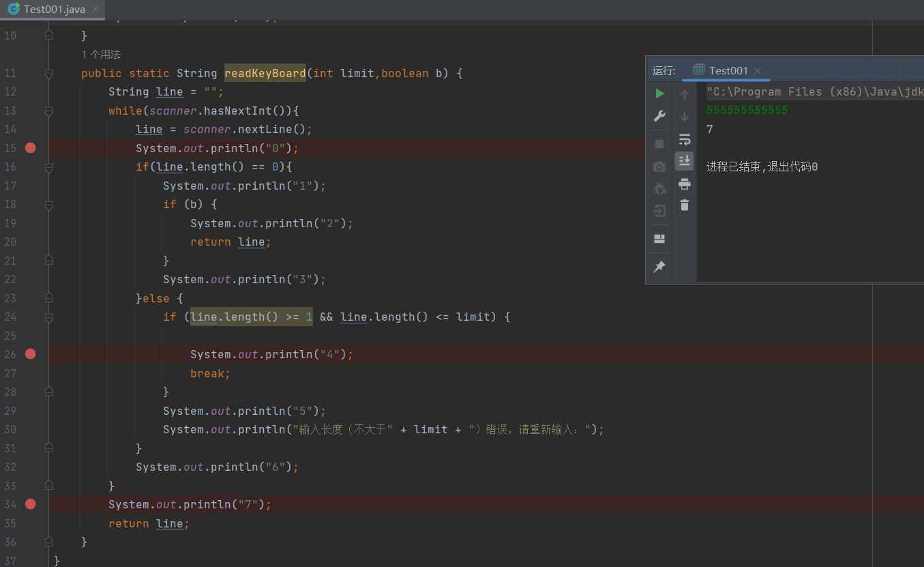Click the '运行:' label in the run panel
The height and width of the screenshot is (567, 924).
pos(664,70)
